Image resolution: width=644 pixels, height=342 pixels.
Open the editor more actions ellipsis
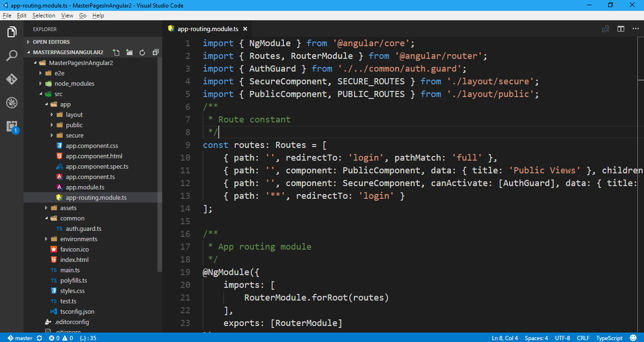point(635,29)
